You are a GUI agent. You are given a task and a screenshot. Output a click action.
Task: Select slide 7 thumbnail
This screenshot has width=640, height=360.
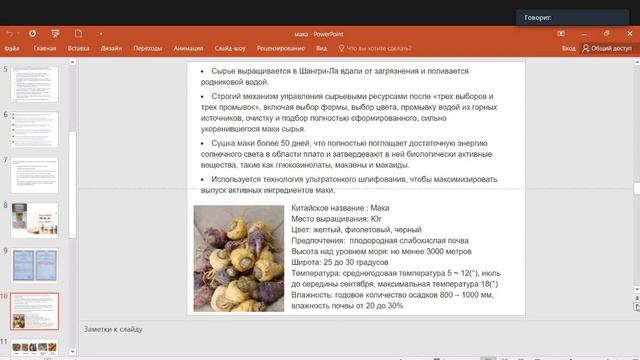tap(34, 175)
